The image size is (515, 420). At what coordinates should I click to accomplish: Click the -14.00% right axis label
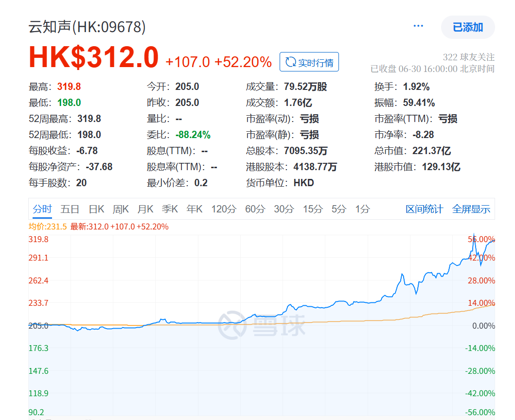tap(480, 348)
